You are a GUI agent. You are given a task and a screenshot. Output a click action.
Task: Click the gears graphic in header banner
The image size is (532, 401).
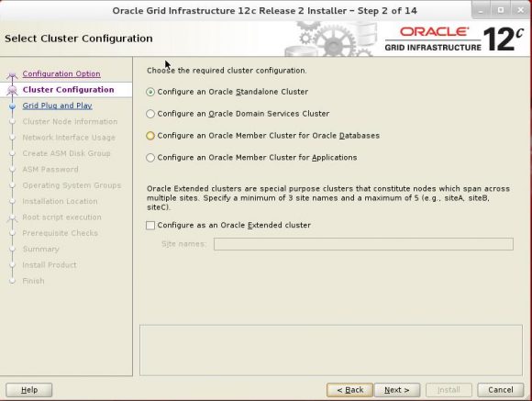(331, 39)
